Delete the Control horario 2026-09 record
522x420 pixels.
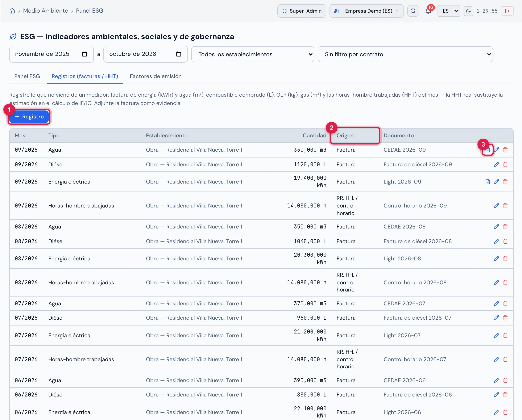505,206
